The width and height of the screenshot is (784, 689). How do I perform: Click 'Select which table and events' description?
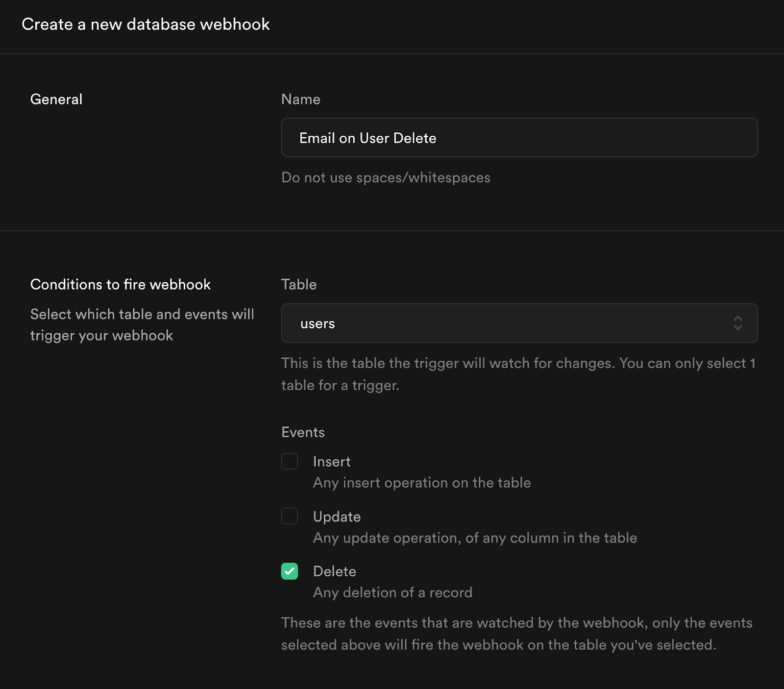coord(142,325)
